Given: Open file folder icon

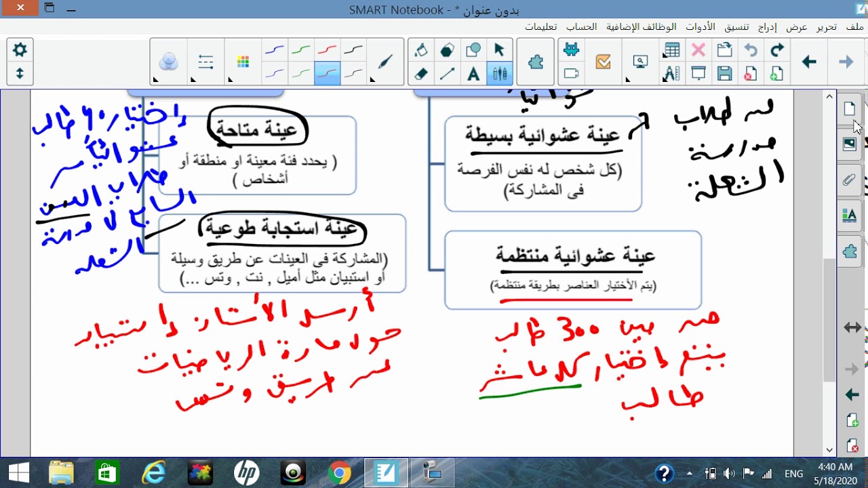Looking at the screenshot, I should pyautogui.click(x=725, y=50).
